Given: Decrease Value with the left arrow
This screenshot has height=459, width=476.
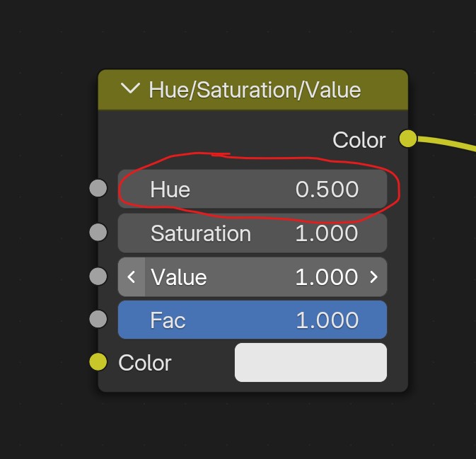Looking at the screenshot, I should tap(132, 277).
